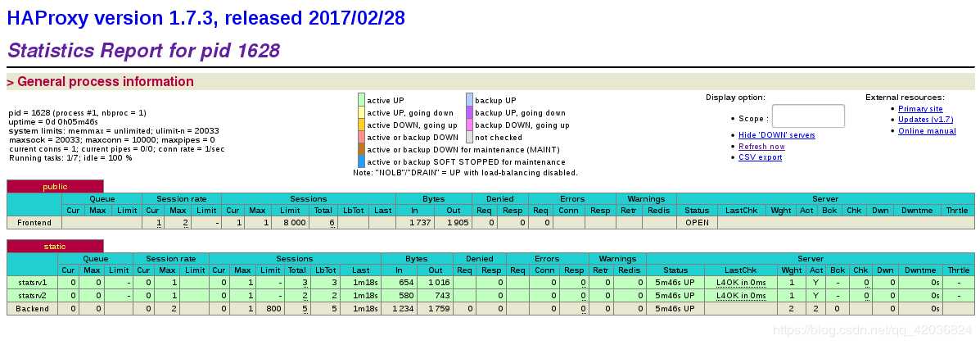Click the 'General process information' heading
This screenshot has height=345, width=980.
[x=106, y=81]
